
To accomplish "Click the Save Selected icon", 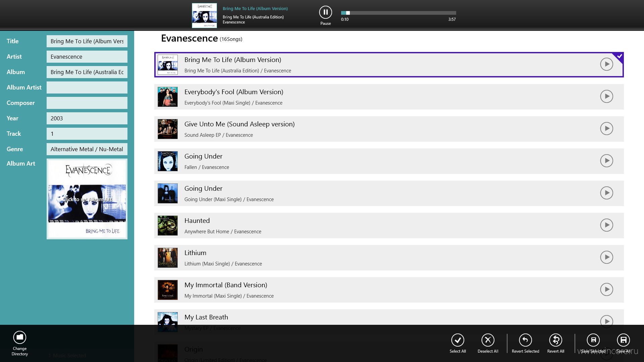I will pyautogui.click(x=593, y=340).
